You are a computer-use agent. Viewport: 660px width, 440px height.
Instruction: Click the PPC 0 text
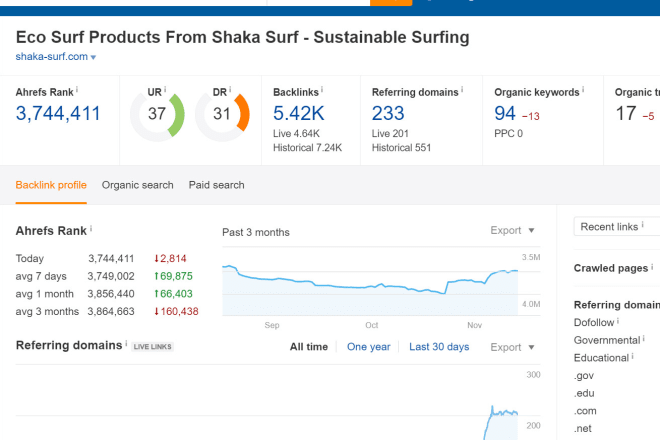(508, 133)
